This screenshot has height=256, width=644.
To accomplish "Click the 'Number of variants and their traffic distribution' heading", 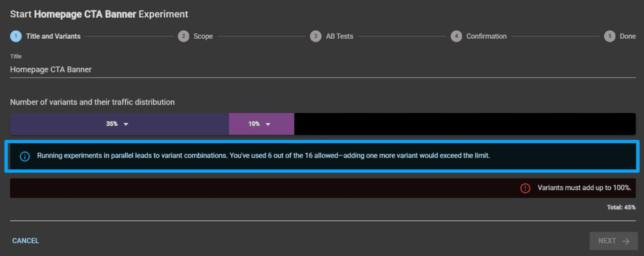I will tap(93, 101).
